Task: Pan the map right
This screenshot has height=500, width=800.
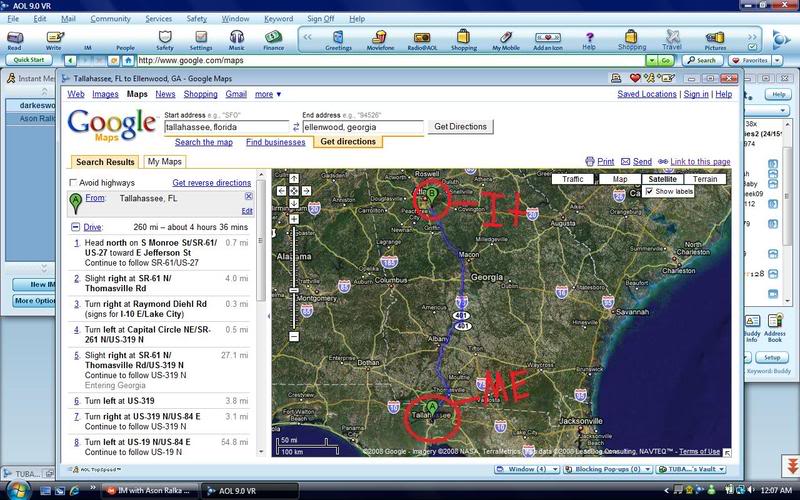Action: (x=306, y=191)
